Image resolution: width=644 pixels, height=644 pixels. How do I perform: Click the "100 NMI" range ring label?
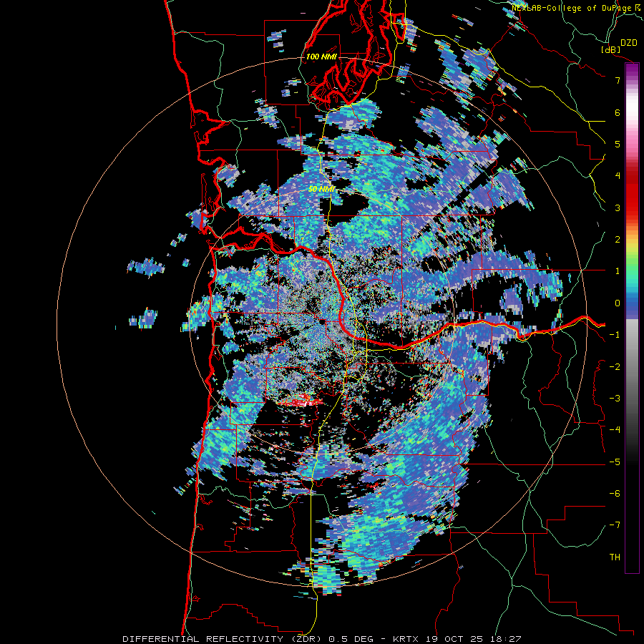pyautogui.click(x=321, y=57)
